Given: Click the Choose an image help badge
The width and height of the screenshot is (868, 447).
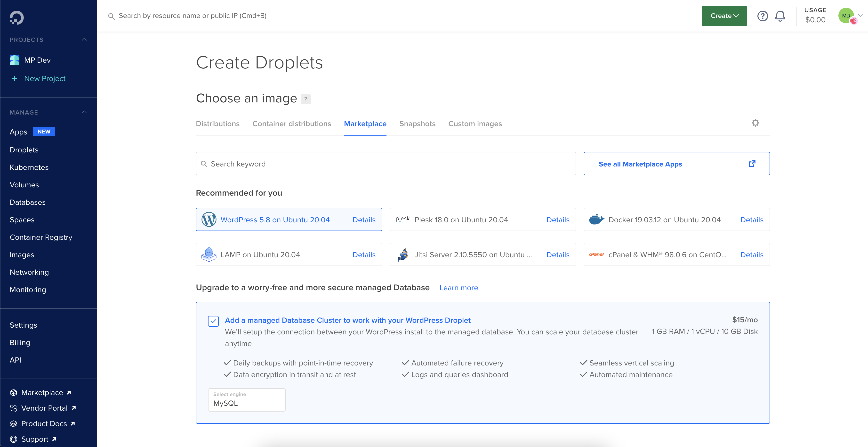Looking at the screenshot, I should pyautogui.click(x=306, y=99).
